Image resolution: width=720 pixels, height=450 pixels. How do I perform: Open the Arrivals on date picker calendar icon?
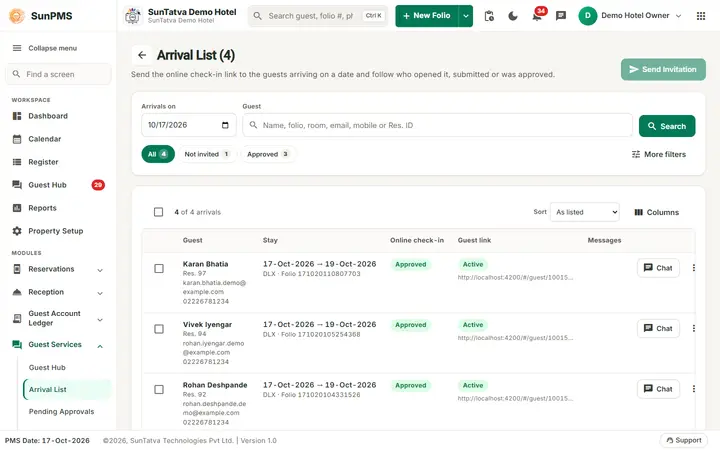pos(225,125)
